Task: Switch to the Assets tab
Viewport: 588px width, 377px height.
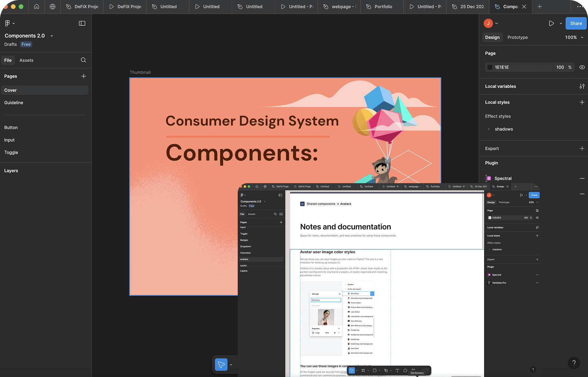Action: coord(26,60)
